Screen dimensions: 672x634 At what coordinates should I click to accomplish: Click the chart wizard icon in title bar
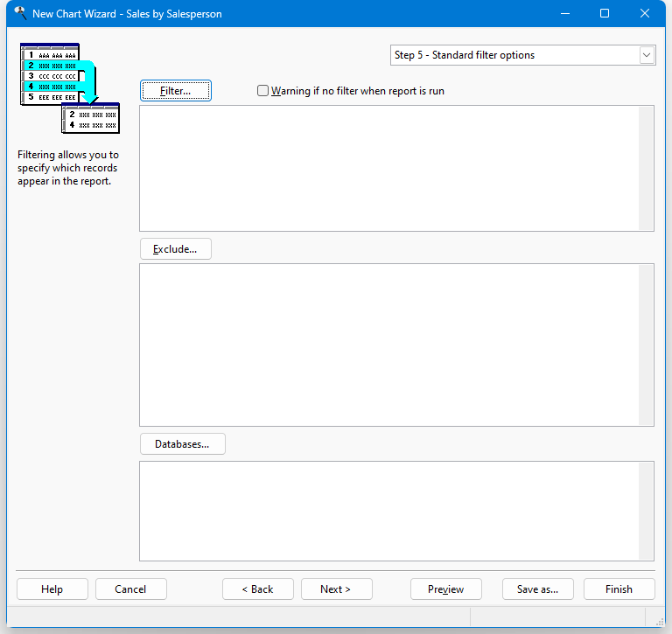tap(19, 13)
